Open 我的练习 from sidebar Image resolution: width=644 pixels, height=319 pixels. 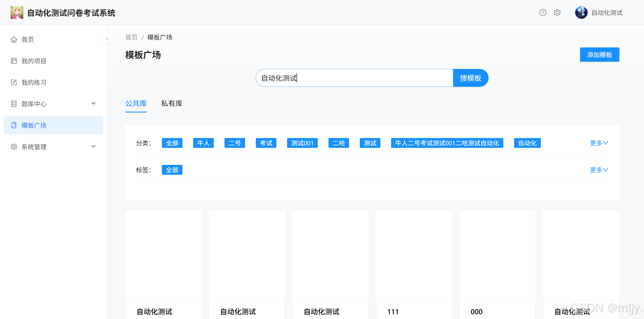(x=34, y=83)
